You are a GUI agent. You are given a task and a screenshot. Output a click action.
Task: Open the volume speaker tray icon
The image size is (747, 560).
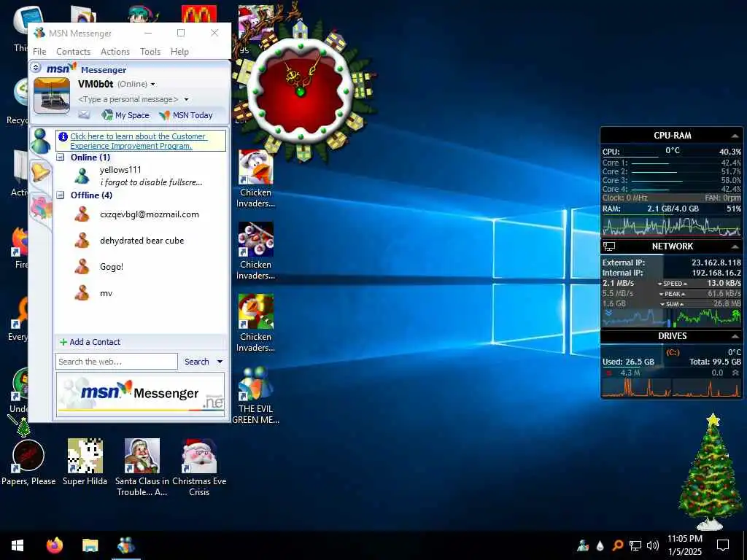[x=652, y=545]
